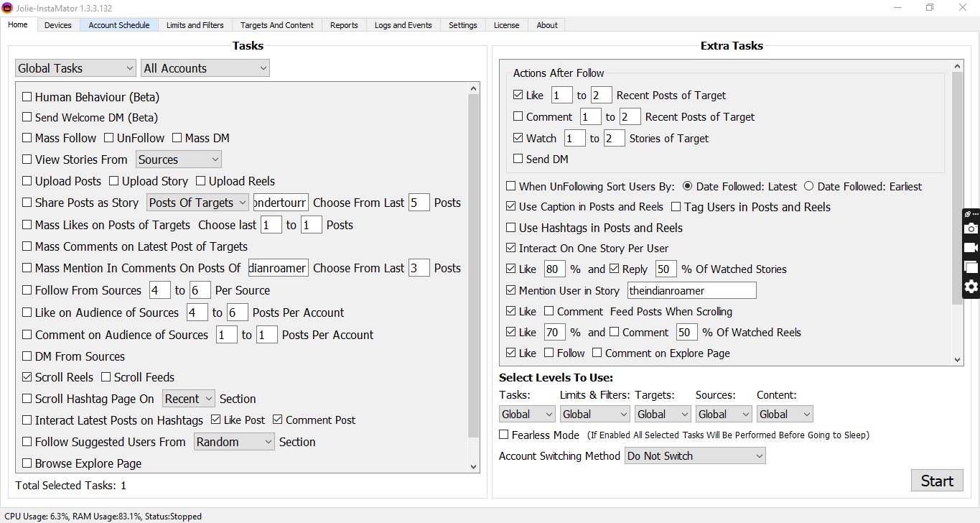Expand the Posts Of Targets dropdown
980x523 pixels.
(197, 203)
